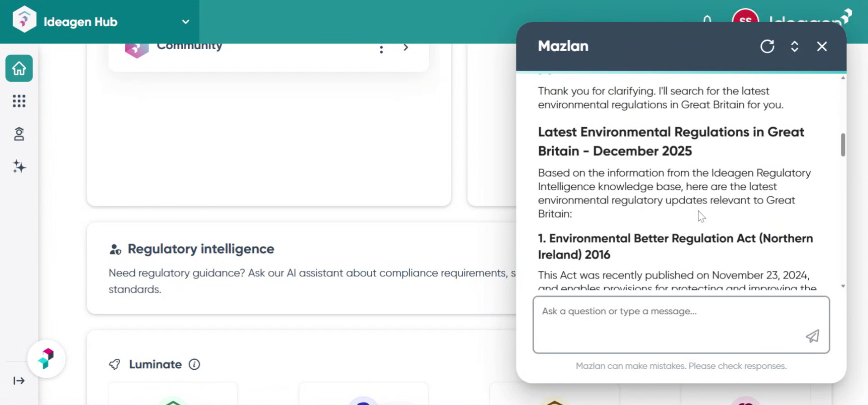
Task: Send message using paper plane icon
Action: [x=812, y=336]
